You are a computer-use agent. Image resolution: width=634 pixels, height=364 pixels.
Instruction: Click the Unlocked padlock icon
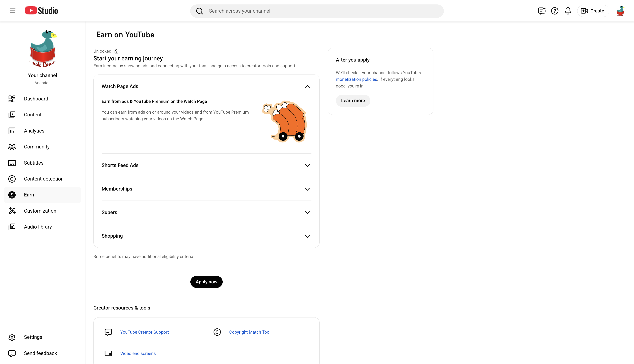pyautogui.click(x=116, y=51)
